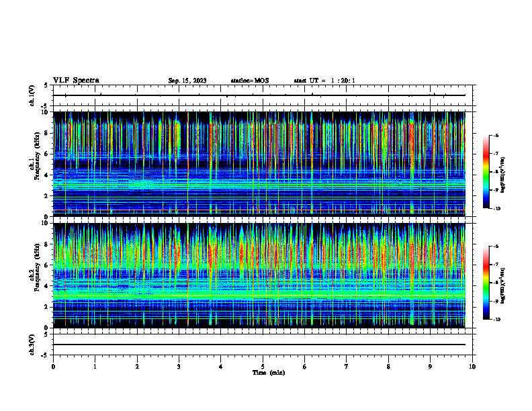Click the ch.1 spectrogram plot

pyautogui.click(x=259, y=164)
